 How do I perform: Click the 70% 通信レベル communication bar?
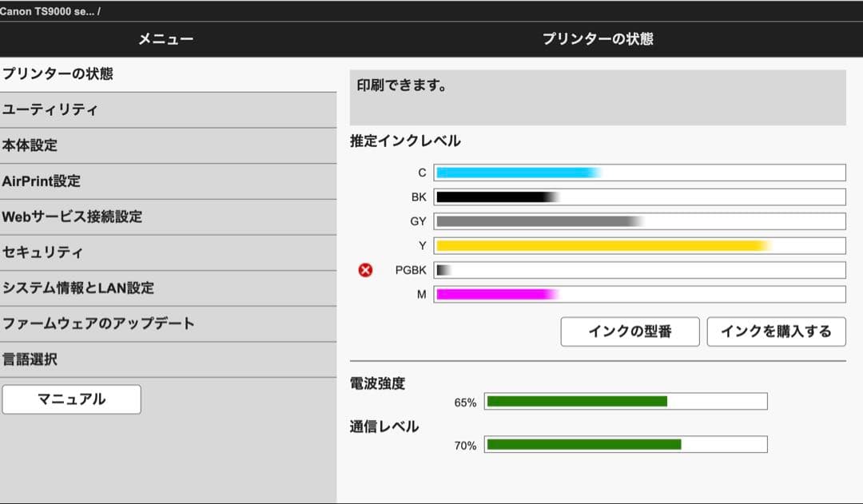click(x=627, y=444)
